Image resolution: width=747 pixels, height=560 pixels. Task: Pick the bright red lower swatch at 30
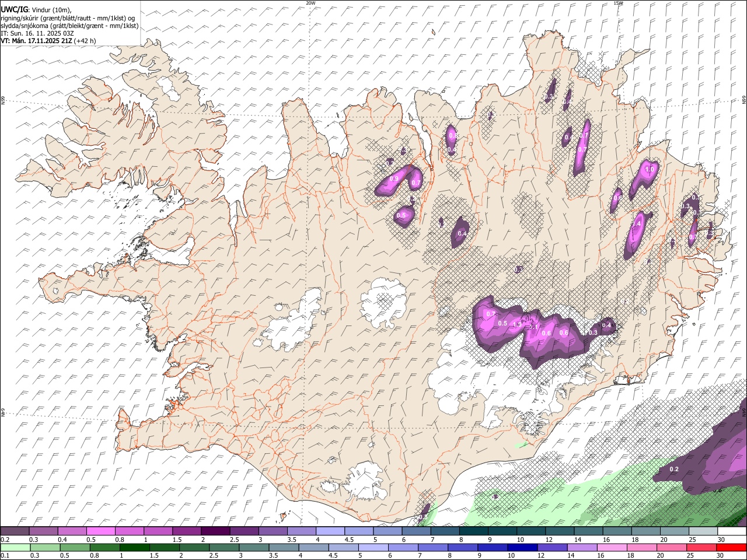[731, 547]
